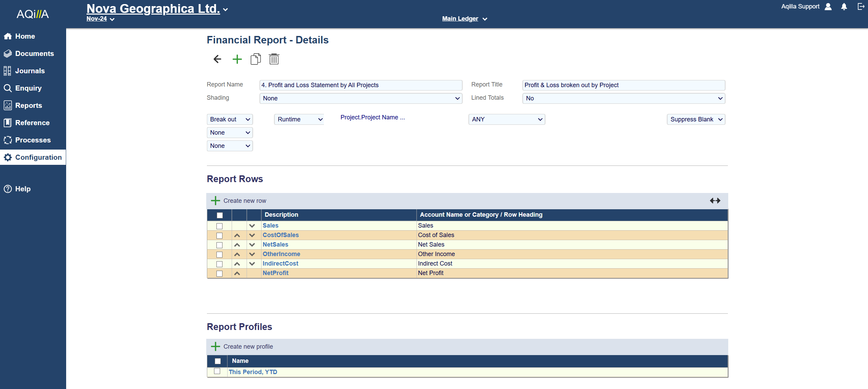Screen dimensions: 868x389
Task: Toggle select-all checkbox in Report Rows header
Action: click(x=219, y=215)
